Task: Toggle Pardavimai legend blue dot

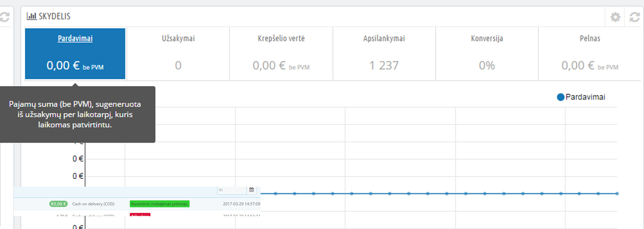Action: pos(561,97)
